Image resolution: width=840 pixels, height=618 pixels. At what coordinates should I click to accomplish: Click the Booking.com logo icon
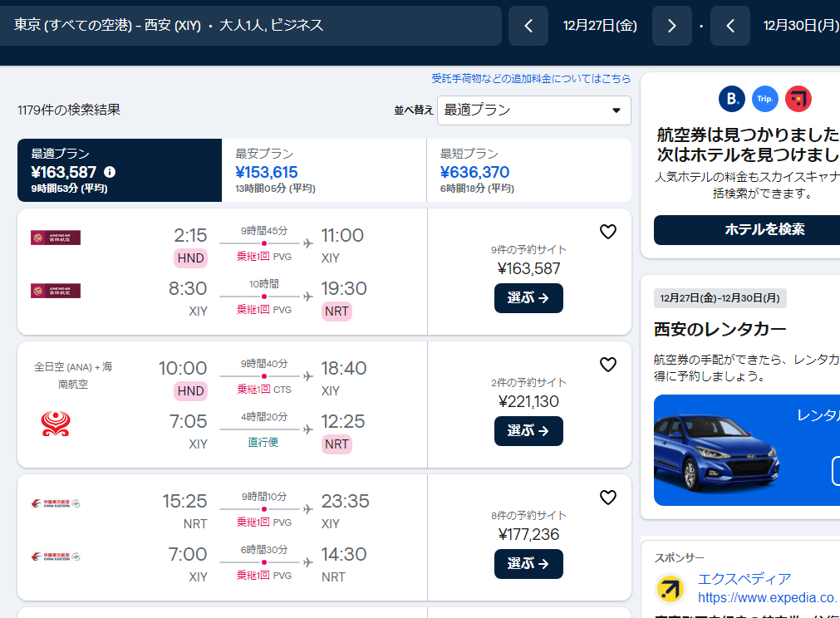click(732, 99)
